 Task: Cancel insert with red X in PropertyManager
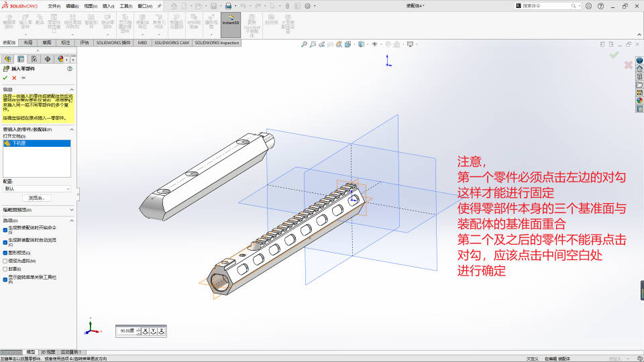pyautogui.click(x=14, y=78)
